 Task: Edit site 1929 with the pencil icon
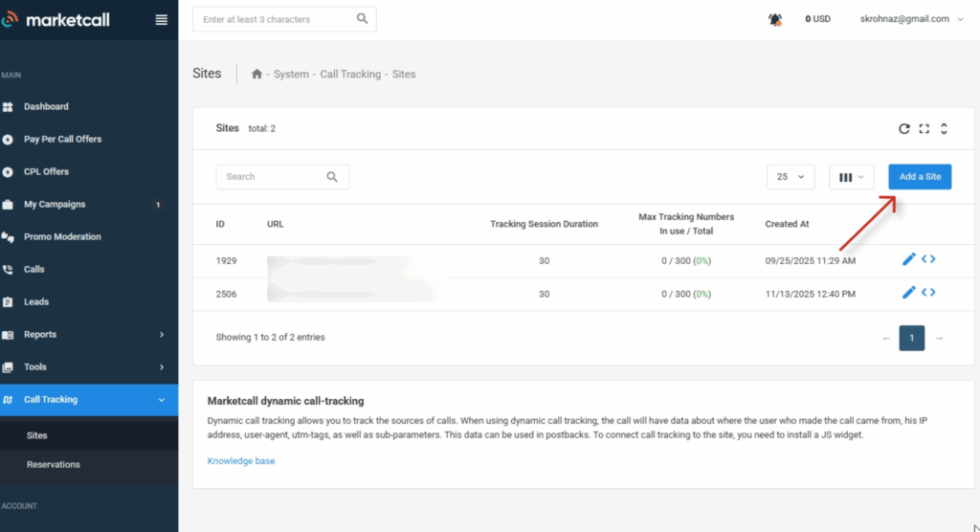point(909,259)
